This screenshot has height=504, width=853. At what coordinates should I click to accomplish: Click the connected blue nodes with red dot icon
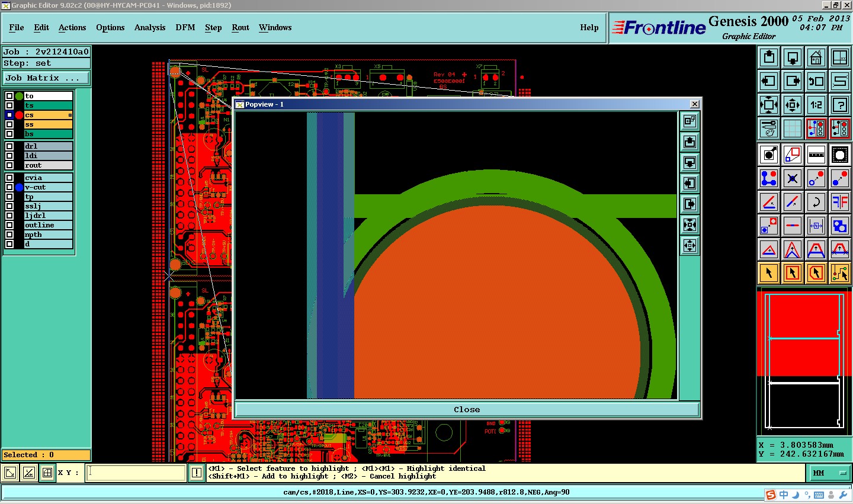tap(769, 178)
